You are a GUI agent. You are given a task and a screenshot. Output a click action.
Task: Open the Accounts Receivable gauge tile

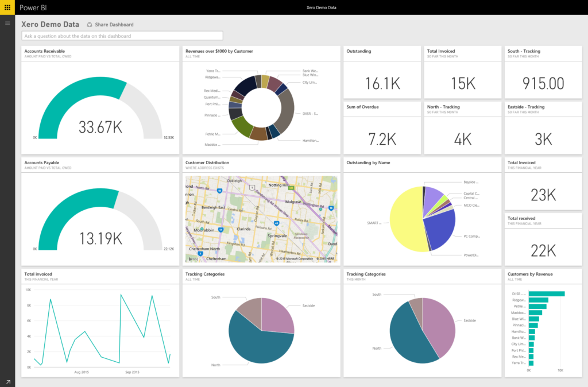(100, 100)
